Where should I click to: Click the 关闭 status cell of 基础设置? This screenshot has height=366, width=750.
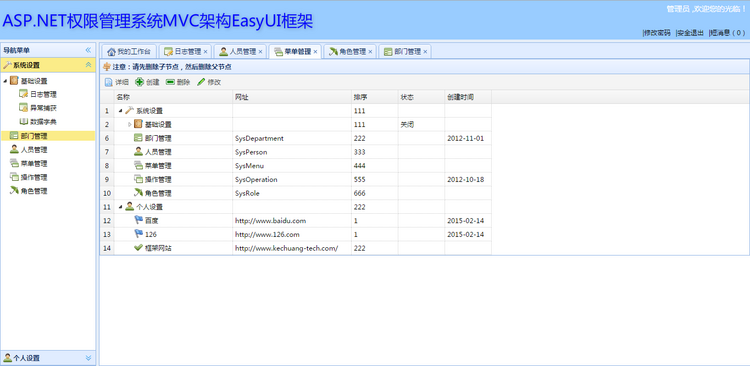(x=421, y=124)
